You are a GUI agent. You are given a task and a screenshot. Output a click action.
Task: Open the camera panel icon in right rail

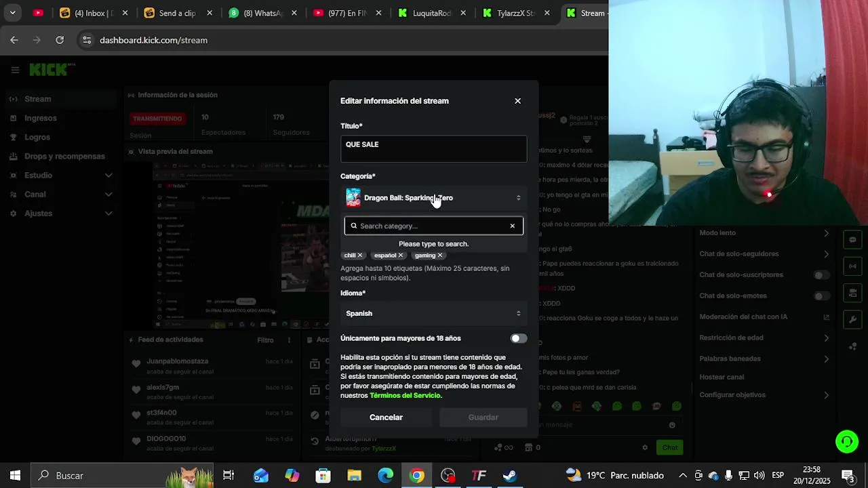[x=852, y=293]
